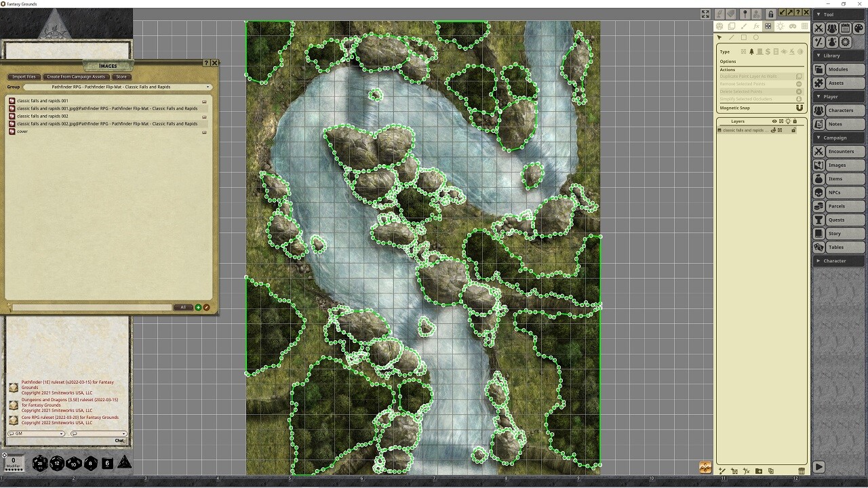Roll the d20 die at the bottom left

pyautogui.click(x=39, y=464)
